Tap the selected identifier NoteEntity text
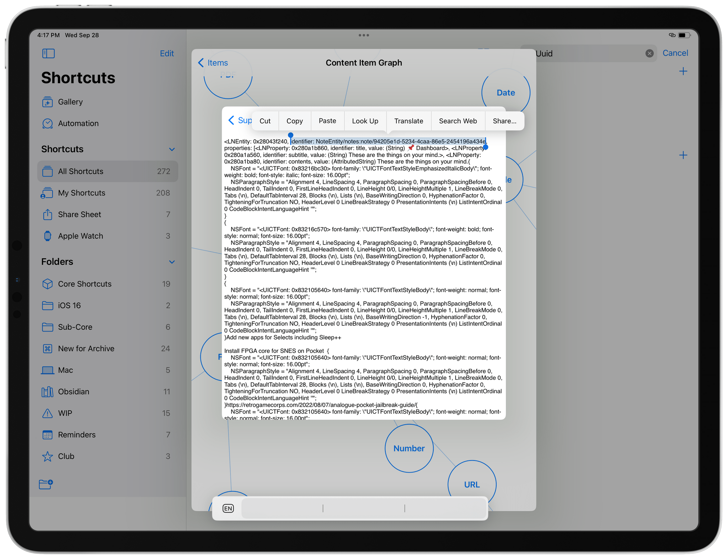 click(x=388, y=141)
